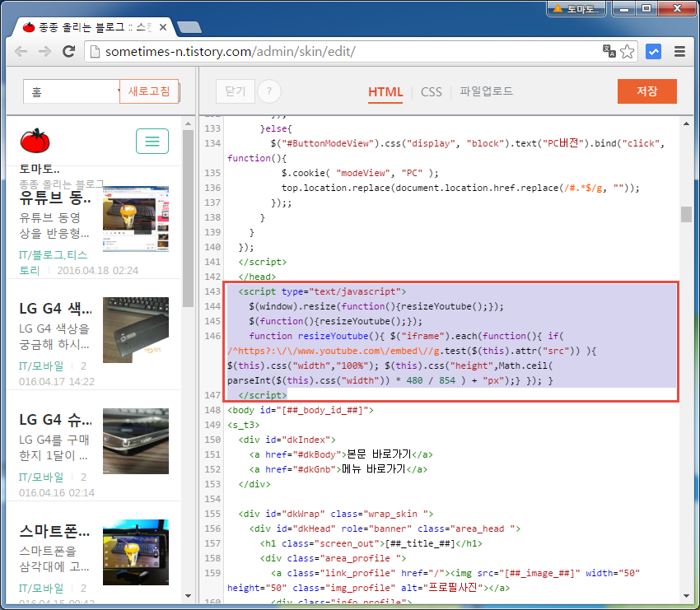The height and width of the screenshot is (610, 700).
Task: Open the LG G4 색... post title
Action: tap(55, 309)
